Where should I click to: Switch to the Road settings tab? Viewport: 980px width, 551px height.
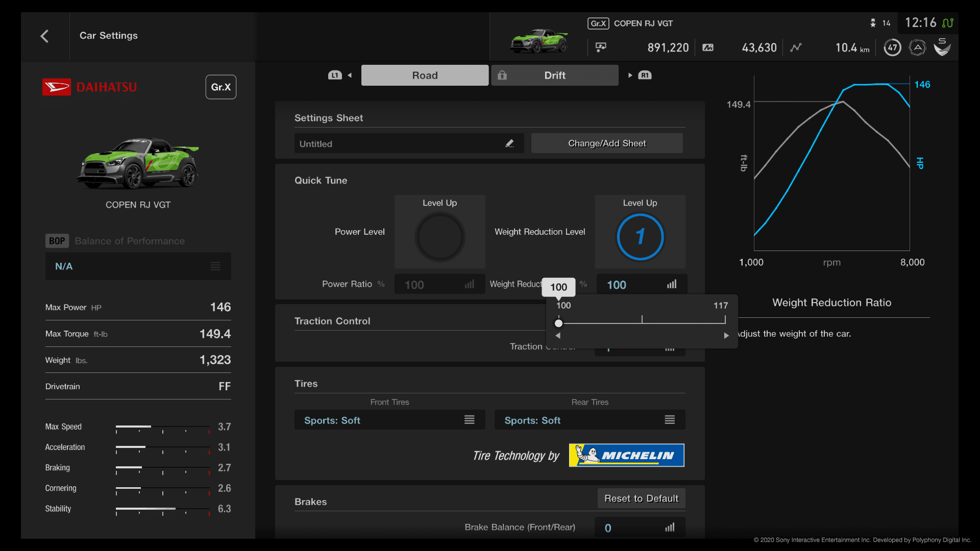pos(425,76)
